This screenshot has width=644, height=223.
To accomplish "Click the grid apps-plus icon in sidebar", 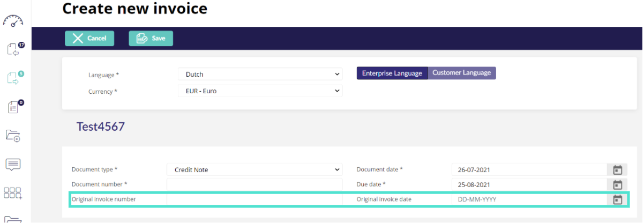I will pos(13,194).
